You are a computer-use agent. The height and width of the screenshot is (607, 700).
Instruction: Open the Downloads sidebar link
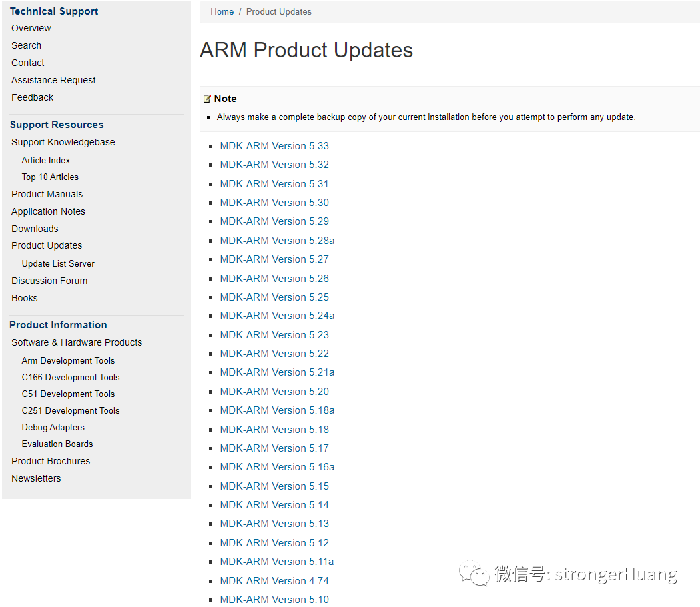(x=35, y=229)
